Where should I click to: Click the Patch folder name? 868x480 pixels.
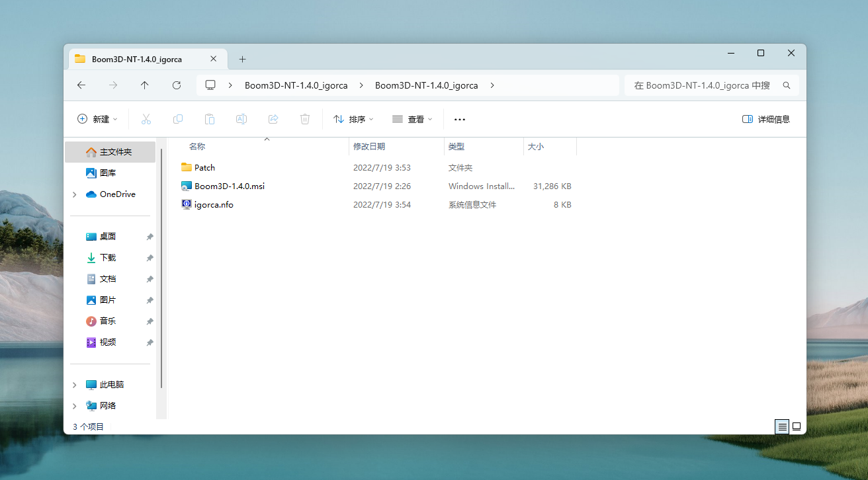point(204,168)
